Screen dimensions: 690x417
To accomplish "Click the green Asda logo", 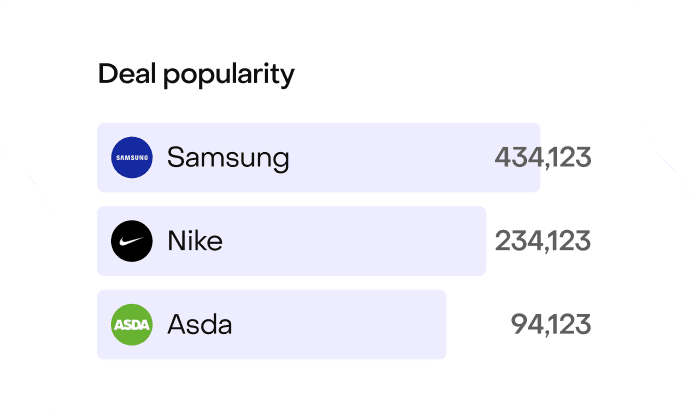I will click(132, 325).
